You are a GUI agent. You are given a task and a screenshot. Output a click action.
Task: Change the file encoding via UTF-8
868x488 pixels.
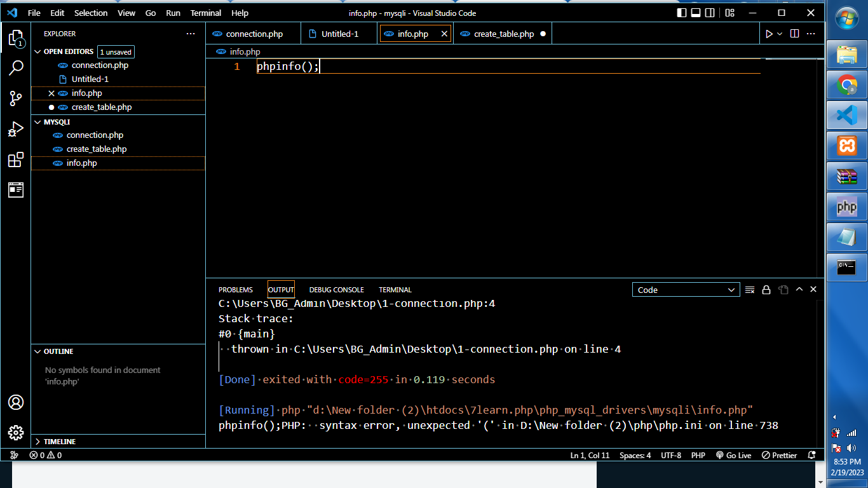pos(671,455)
